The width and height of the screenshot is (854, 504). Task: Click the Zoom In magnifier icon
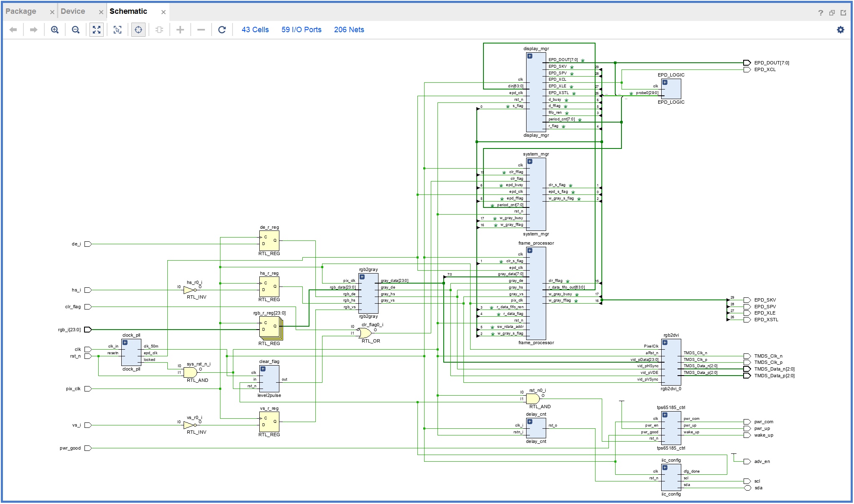55,30
